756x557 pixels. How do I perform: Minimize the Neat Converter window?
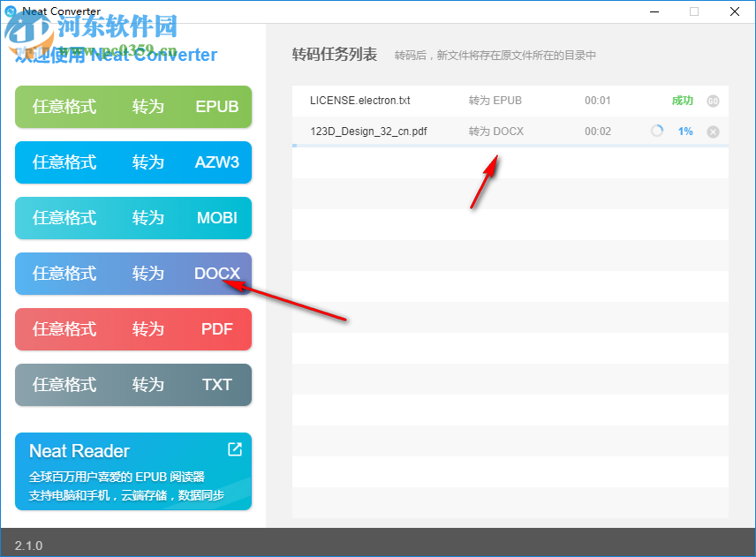(x=653, y=11)
